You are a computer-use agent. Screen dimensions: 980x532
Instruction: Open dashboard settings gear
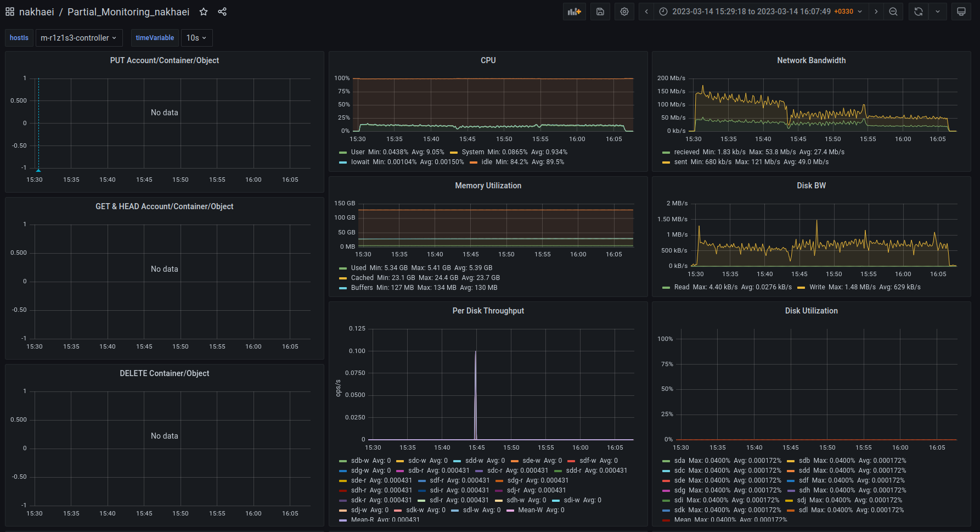point(624,12)
